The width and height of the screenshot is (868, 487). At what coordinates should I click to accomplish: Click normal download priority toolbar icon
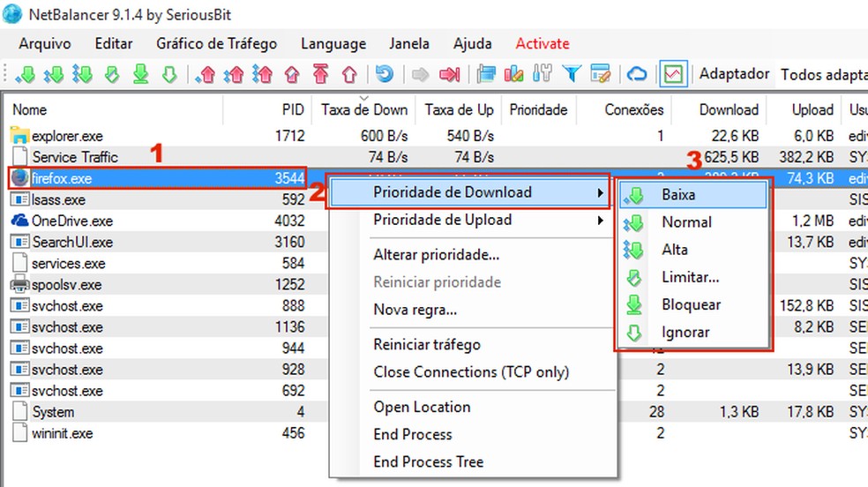(55, 73)
